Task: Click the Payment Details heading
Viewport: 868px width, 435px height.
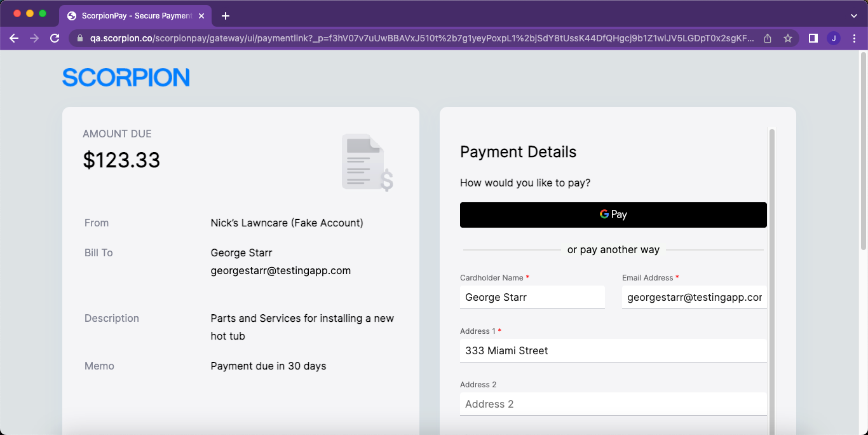Action: [519, 152]
